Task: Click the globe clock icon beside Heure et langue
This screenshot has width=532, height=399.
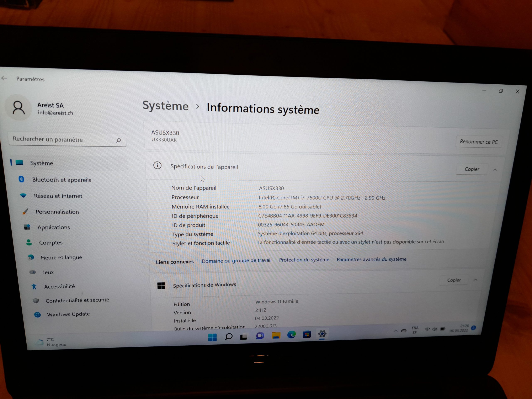Action: [31, 257]
